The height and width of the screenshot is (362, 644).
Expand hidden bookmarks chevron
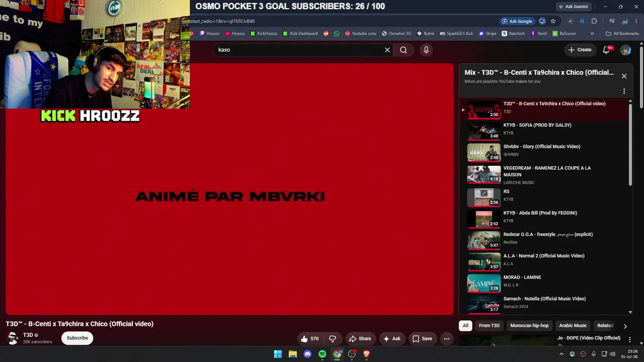(592, 34)
